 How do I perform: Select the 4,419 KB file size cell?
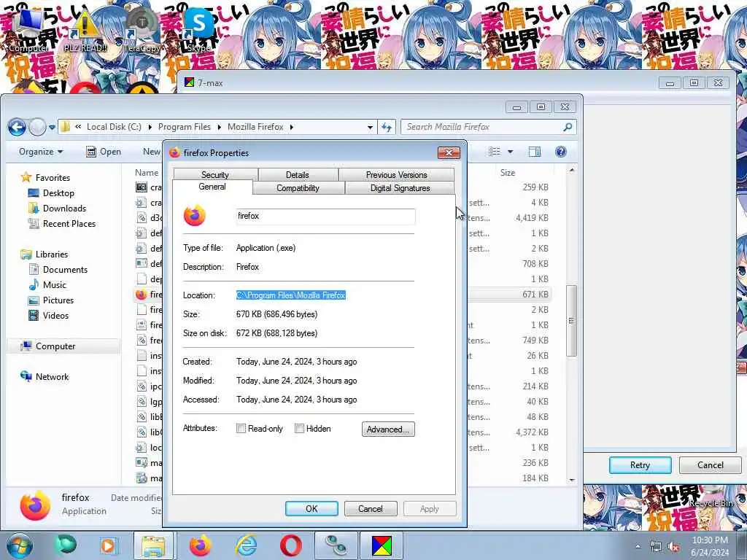[x=532, y=218]
